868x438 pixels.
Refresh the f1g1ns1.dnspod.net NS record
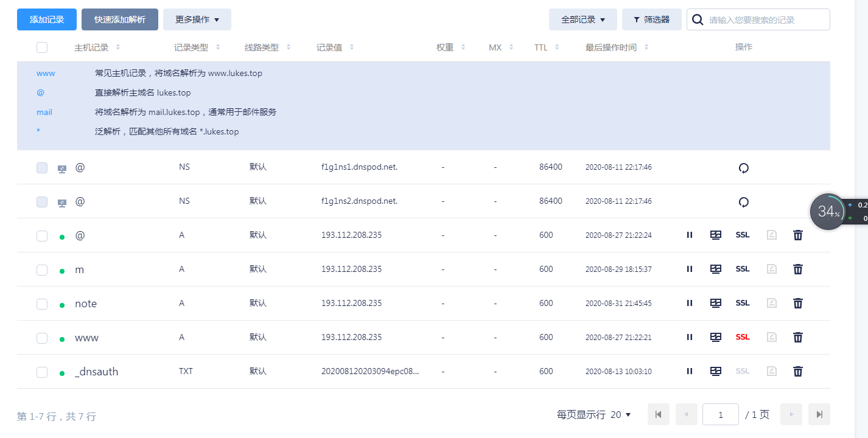pos(743,167)
